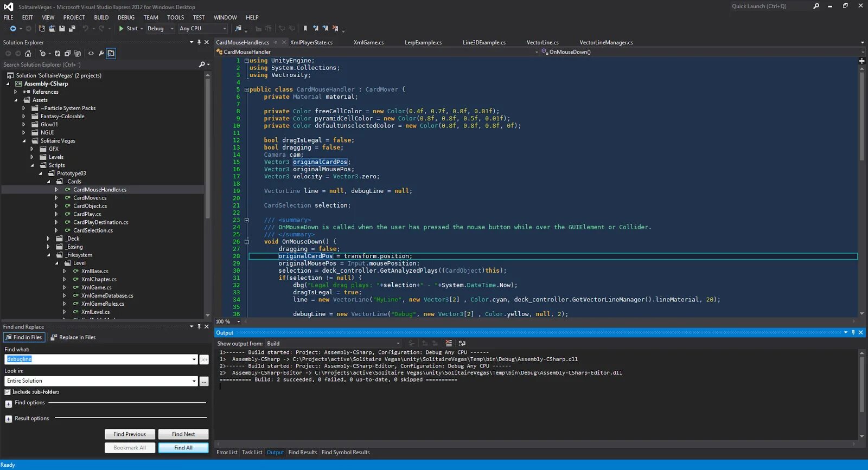Click the Navigate Backward arrow in the toolbar

(x=13, y=29)
